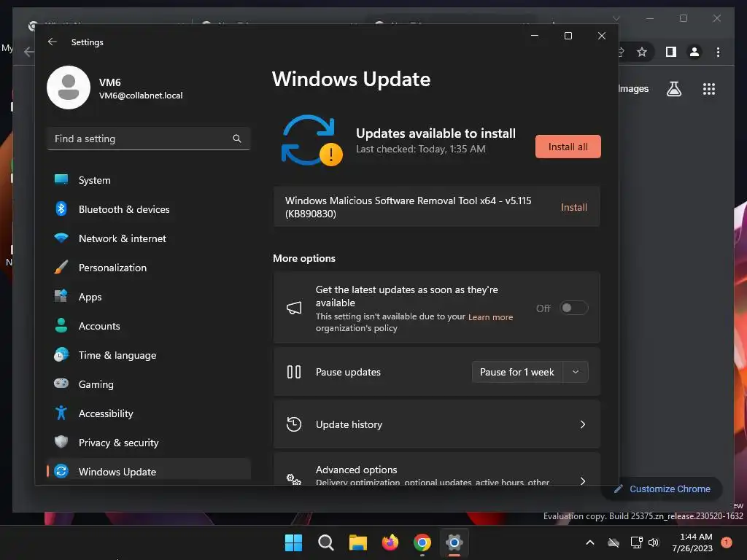Show hidden tray icons chevron
The height and width of the screenshot is (560, 747).
point(589,542)
